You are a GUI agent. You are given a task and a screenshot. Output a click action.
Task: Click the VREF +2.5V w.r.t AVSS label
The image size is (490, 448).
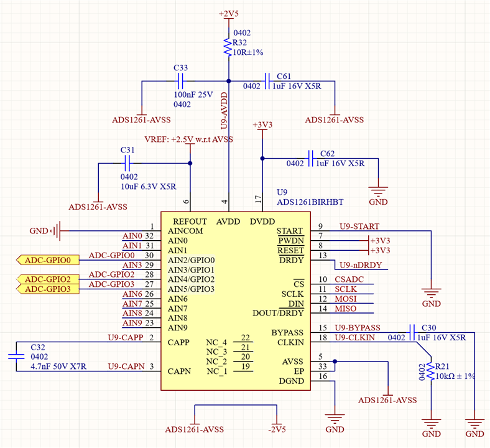(x=189, y=139)
